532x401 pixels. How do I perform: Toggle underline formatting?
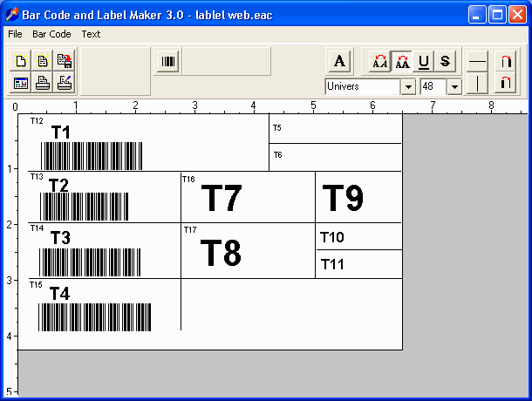click(x=424, y=61)
